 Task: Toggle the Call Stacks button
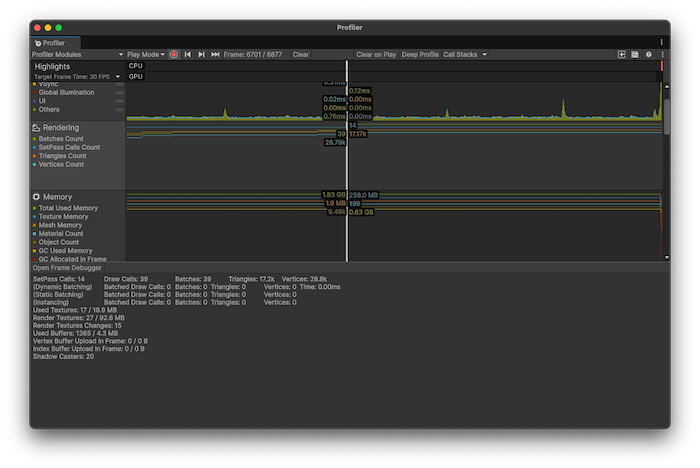pos(461,54)
